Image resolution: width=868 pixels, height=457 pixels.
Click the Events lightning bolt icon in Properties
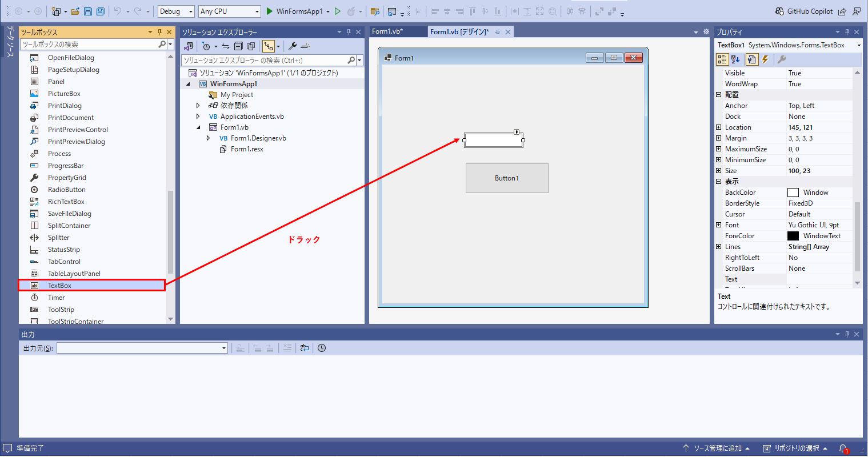click(x=766, y=59)
